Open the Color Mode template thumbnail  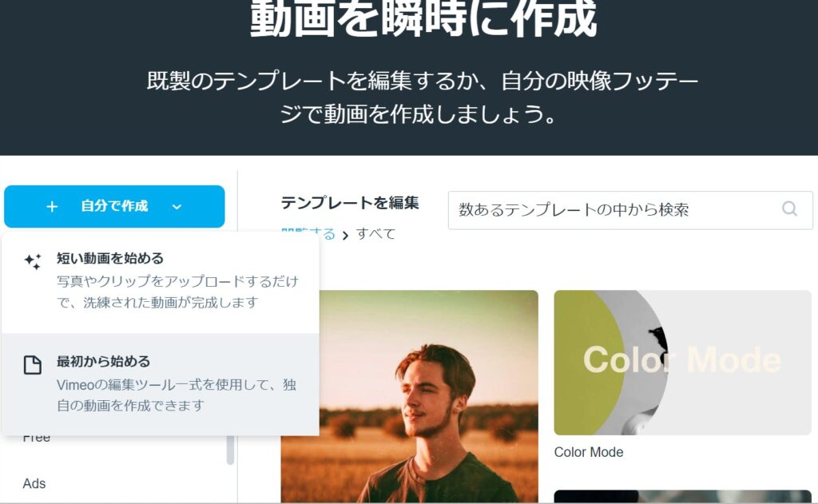tap(682, 363)
